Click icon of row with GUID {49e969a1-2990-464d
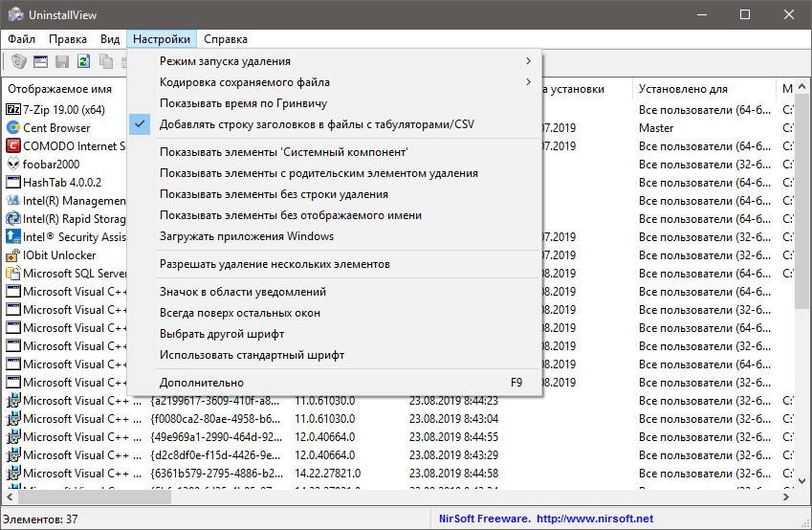Image resolution: width=812 pixels, height=530 pixels. [13, 437]
